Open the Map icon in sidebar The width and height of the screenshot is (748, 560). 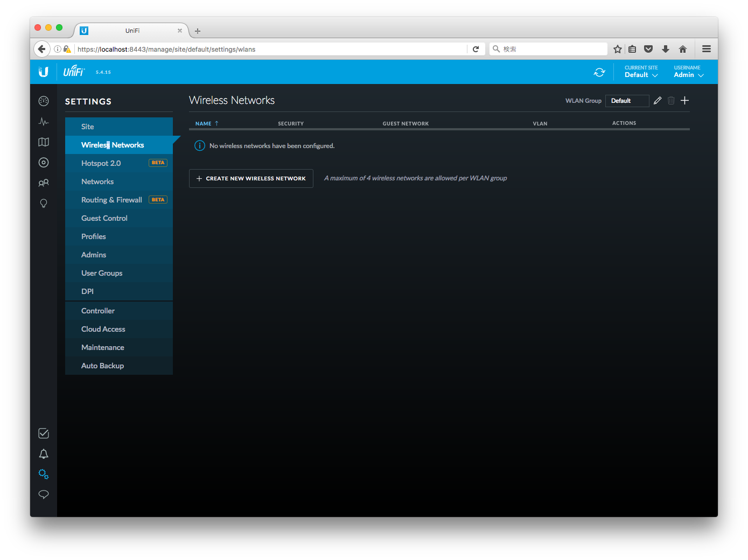coord(44,142)
